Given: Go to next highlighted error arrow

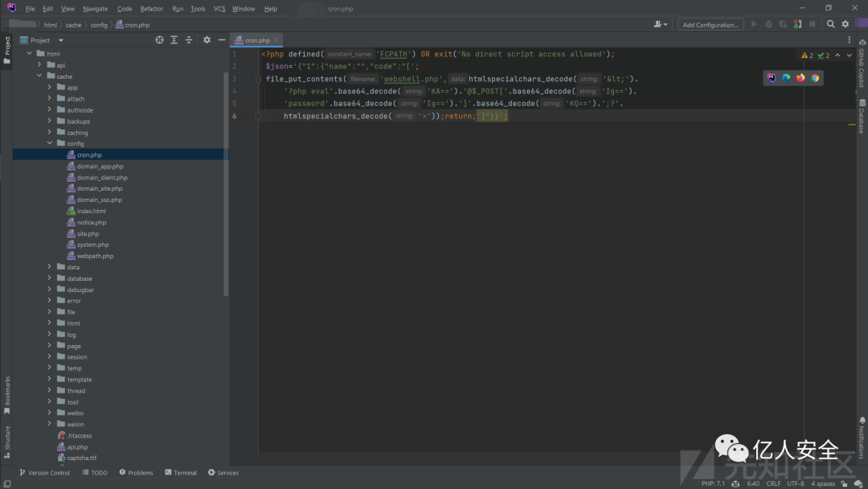Looking at the screenshot, I should point(850,55).
